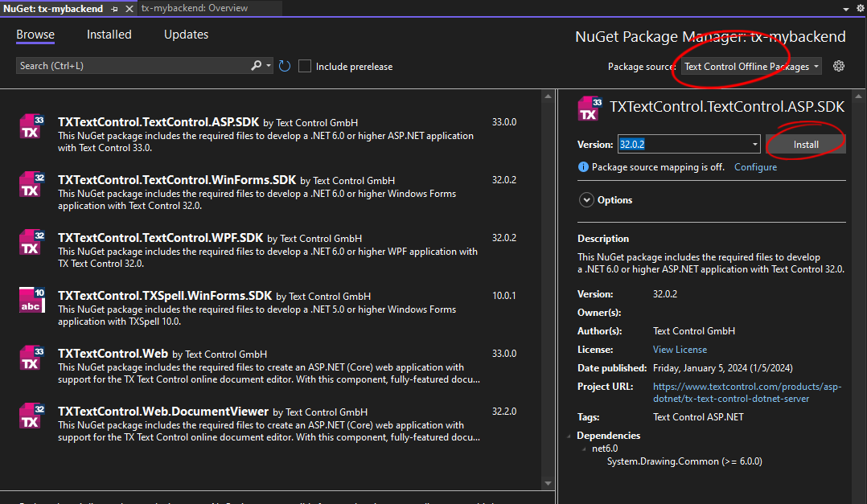Click version 32.2.0 of DocumentViewer package

tap(504, 412)
